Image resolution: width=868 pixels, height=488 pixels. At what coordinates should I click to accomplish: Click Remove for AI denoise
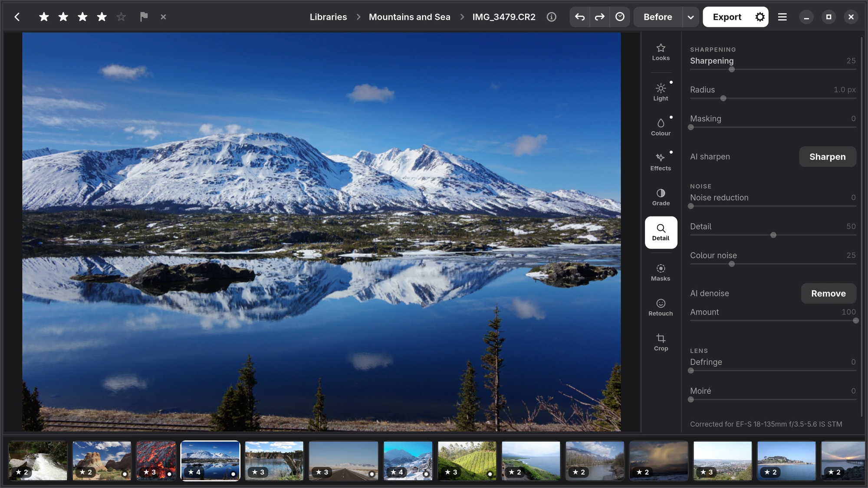coord(828,294)
